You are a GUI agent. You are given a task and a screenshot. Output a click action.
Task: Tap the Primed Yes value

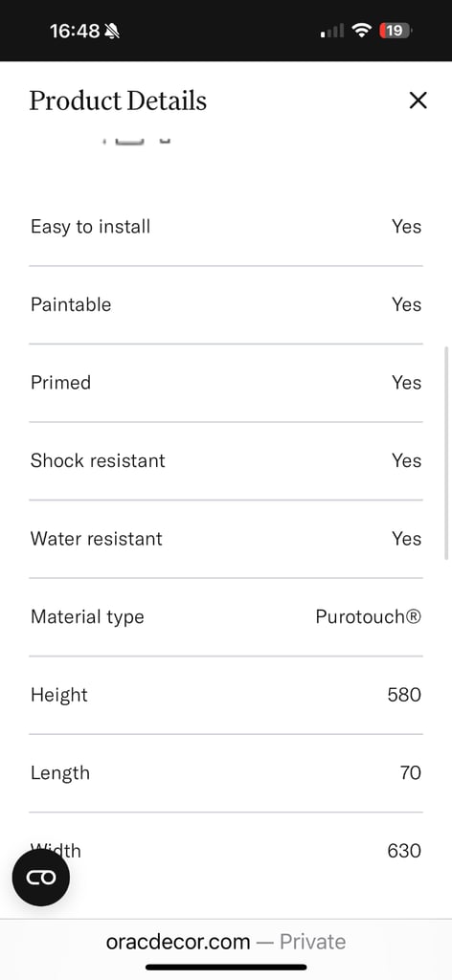point(406,383)
